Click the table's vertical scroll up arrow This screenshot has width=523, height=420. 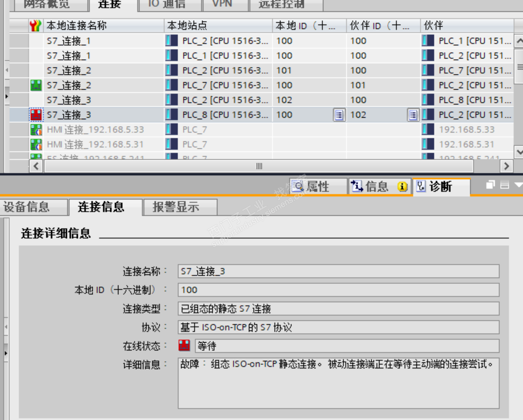point(519,41)
